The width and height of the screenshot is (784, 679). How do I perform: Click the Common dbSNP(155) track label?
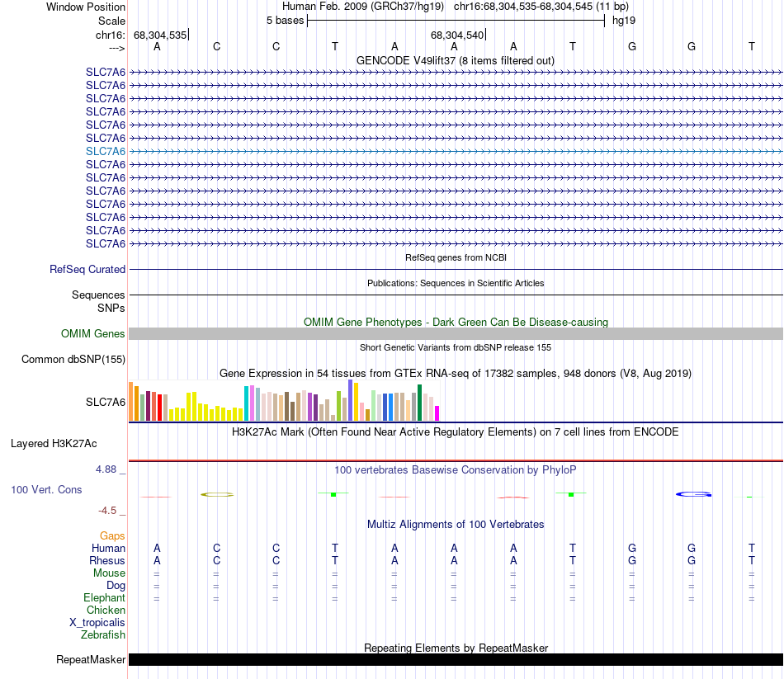click(x=73, y=359)
